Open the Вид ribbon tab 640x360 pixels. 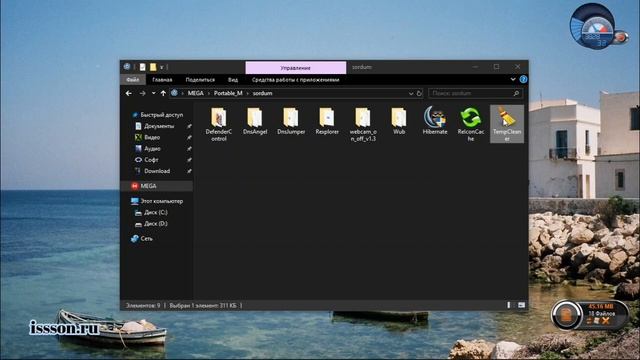tap(233, 80)
